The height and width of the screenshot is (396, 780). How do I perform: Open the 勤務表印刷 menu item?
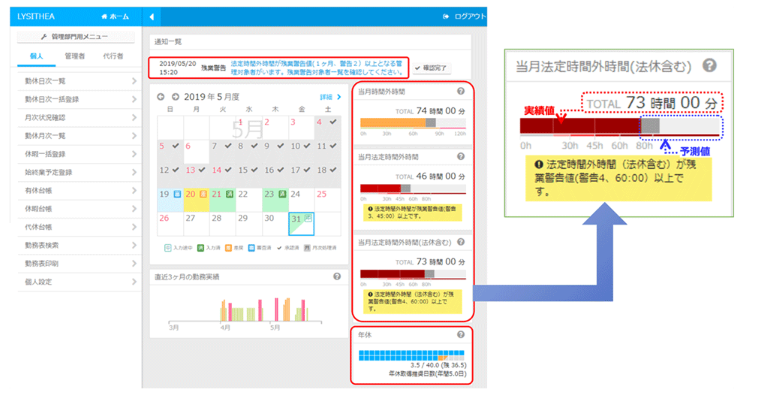tap(79, 264)
